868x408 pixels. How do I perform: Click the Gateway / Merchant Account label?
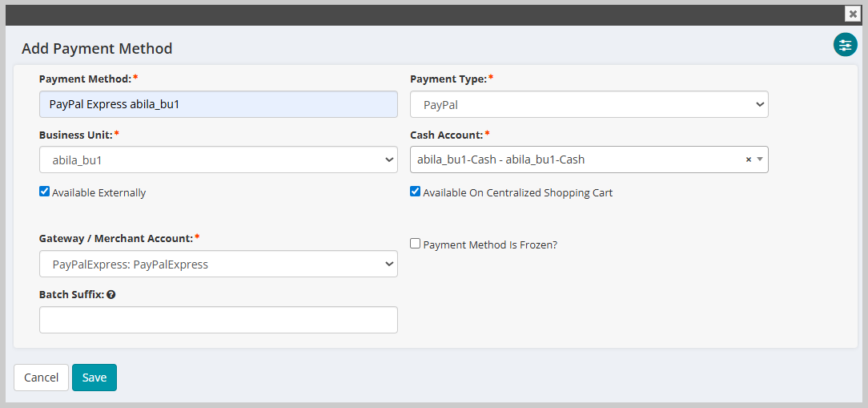click(116, 238)
